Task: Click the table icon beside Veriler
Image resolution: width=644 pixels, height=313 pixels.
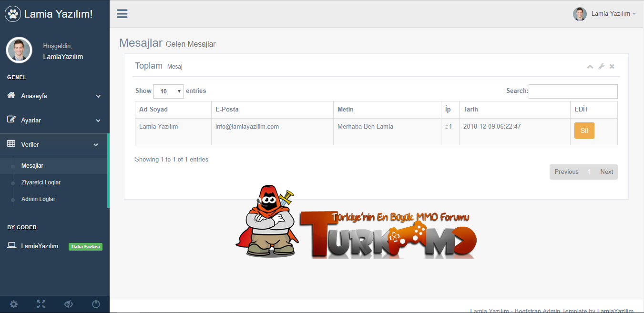Action: coord(11,144)
